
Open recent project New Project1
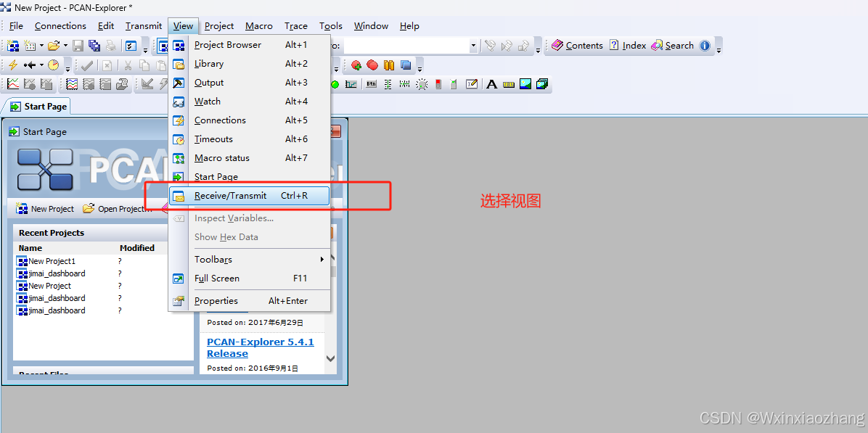46,261
